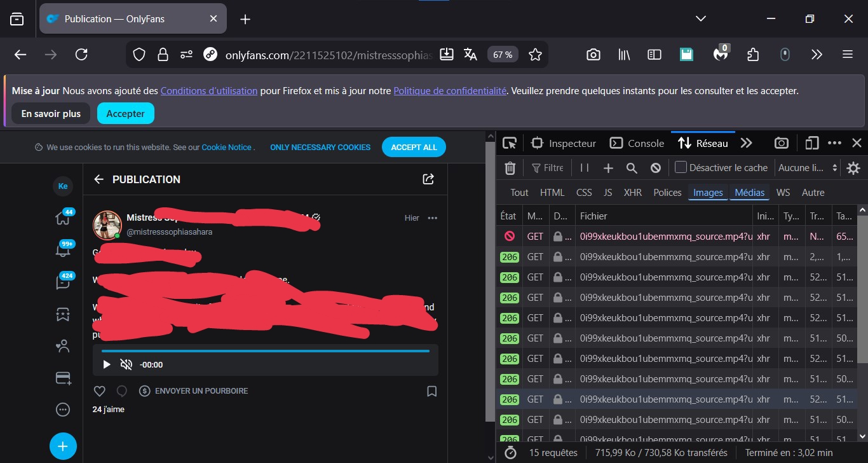Switch to the Console tab
Viewport: 868px width, 463px height.
tap(637, 143)
